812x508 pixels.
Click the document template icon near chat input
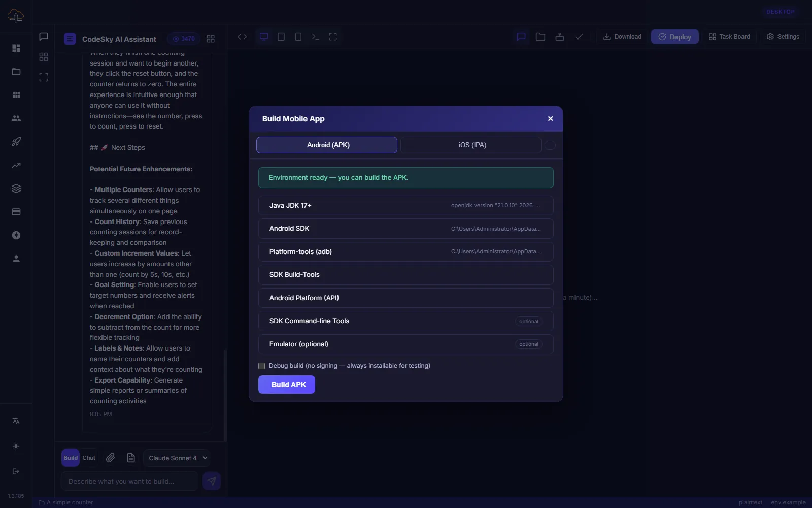[x=131, y=458]
